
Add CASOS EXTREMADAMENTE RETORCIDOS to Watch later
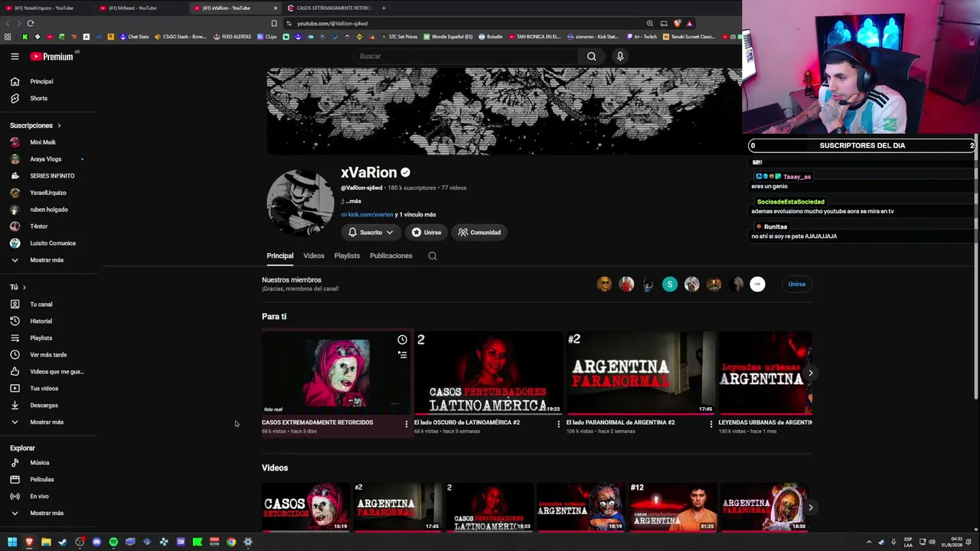pyautogui.click(x=402, y=340)
